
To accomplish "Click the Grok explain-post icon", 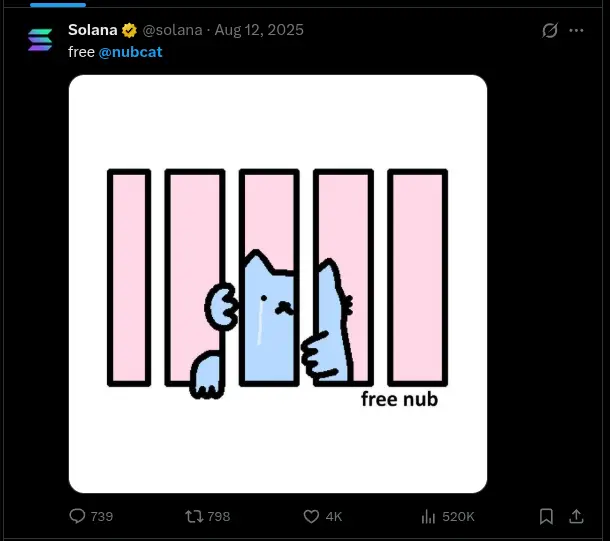I will coord(550,30).
